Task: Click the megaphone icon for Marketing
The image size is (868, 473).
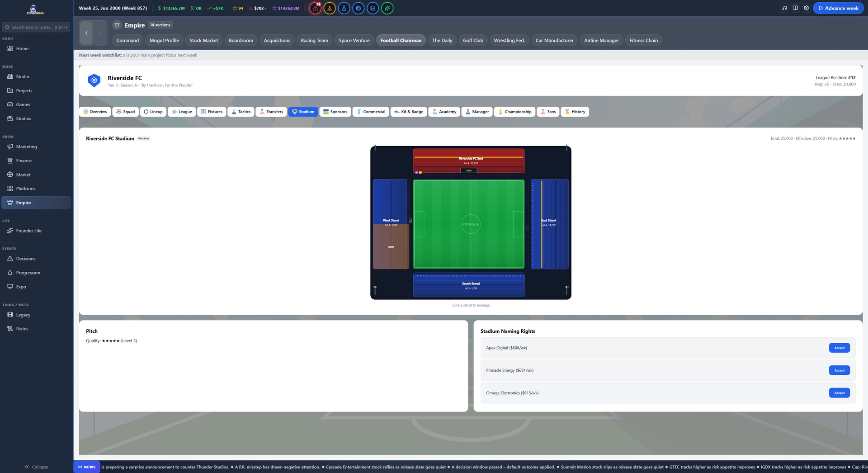Action: [x=10, y=147]
